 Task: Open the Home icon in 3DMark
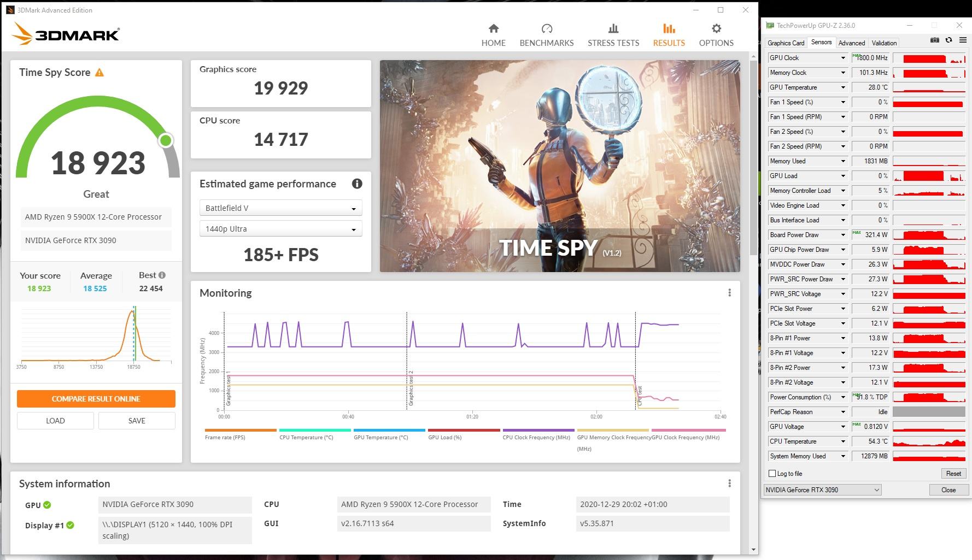point(493,28)
